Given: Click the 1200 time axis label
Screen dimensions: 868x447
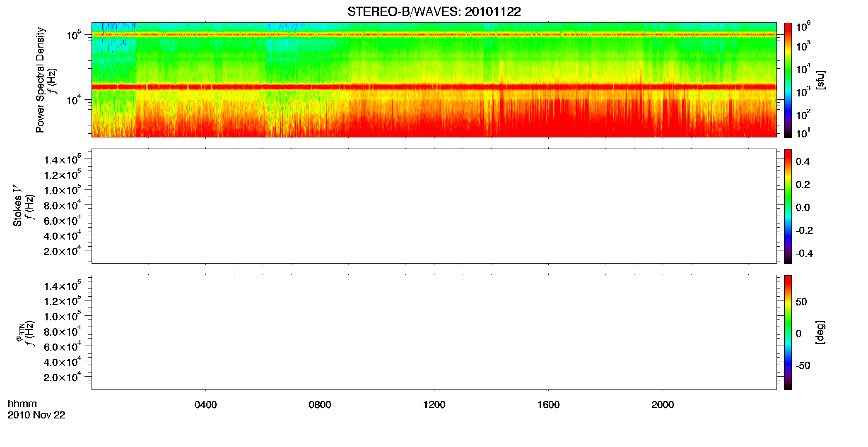Looking at the screenshot, I should coord(434,405).
